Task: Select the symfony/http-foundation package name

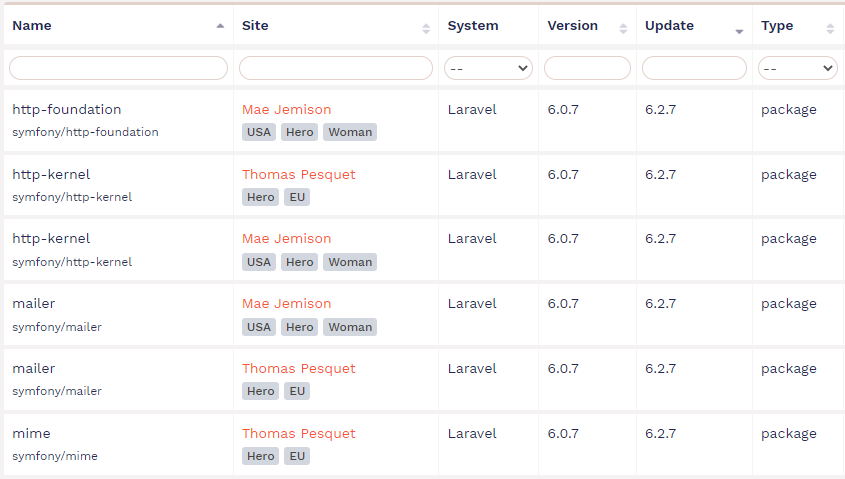Action: (x=85, y=132)
